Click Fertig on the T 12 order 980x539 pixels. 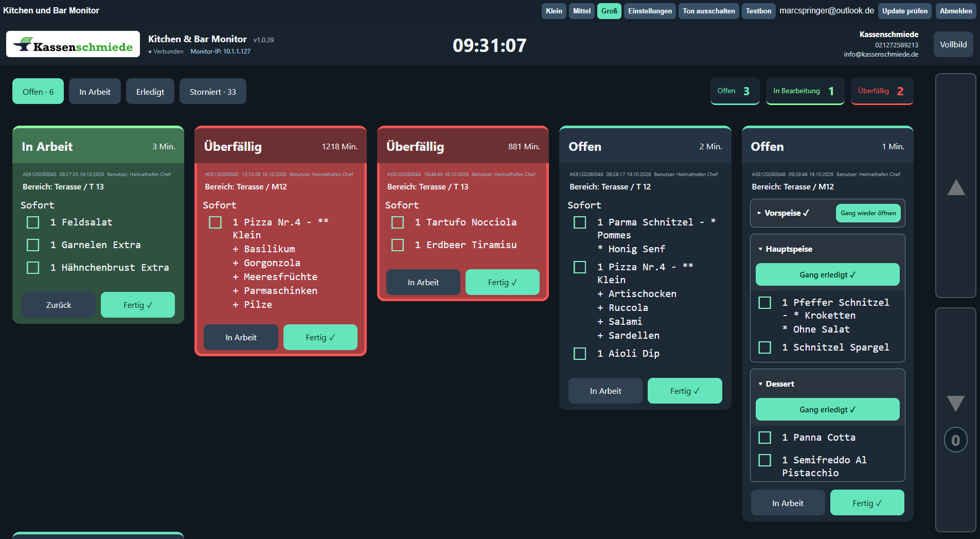[685, 391]
